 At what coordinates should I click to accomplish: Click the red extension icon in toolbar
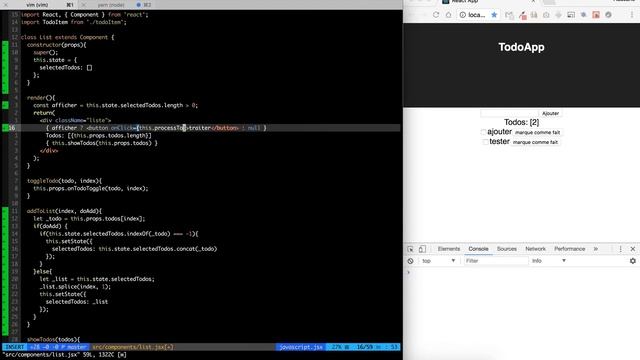point(596,15)
